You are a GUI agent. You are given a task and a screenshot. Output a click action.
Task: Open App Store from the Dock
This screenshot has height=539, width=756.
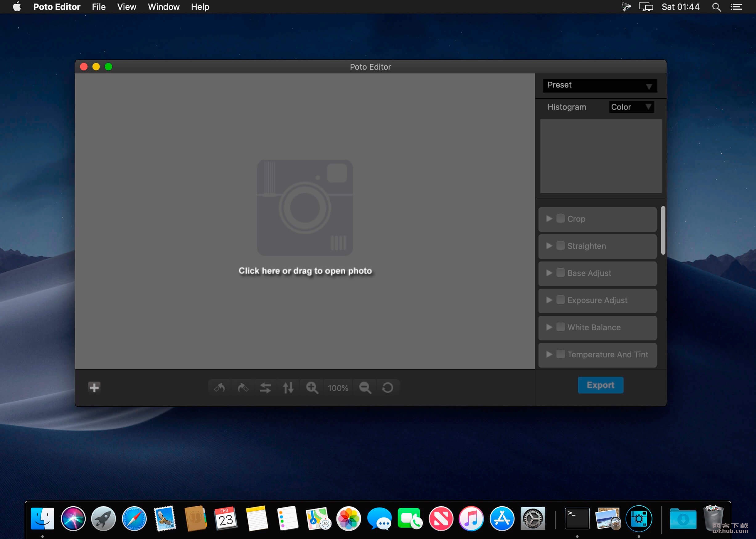coord(502,519)
